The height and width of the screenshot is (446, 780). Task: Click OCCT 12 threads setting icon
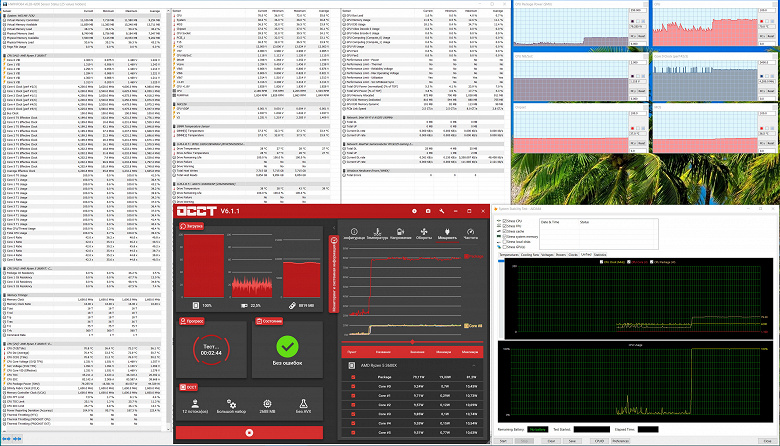point(195,403)
